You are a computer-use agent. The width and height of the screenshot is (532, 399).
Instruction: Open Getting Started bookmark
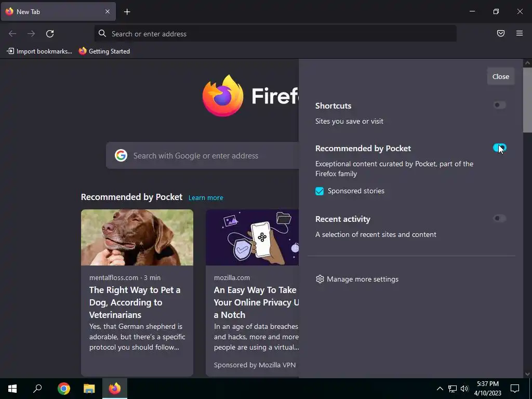(x=104, y=51)
